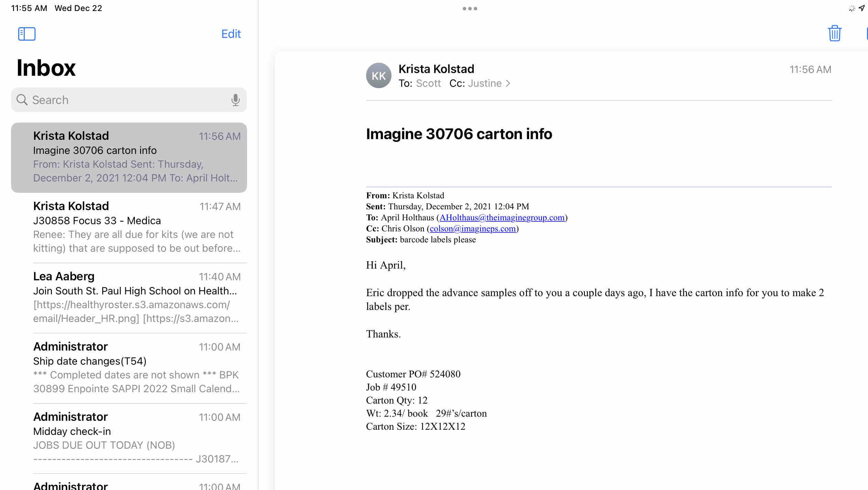Open the J30858 Focus 33 - Medica email
The height and width of the screenshot is (490, 868).
[x=136, y=227]
